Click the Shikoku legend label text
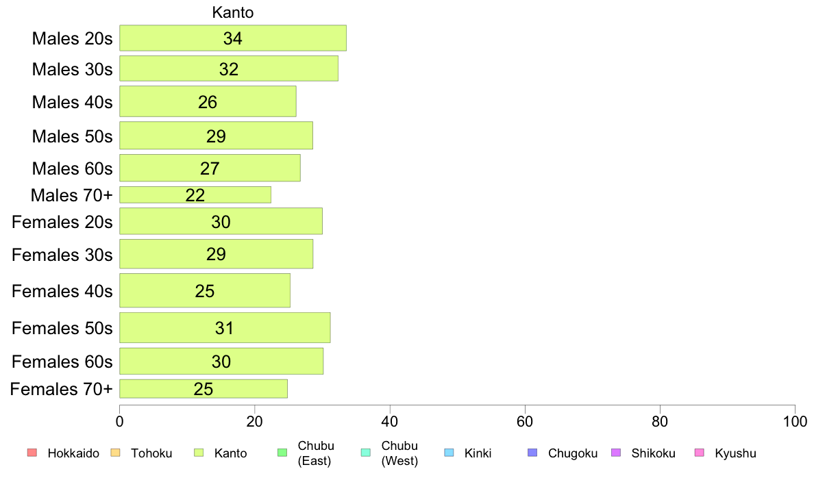This screenshot has height=504, width=814. 653,453
